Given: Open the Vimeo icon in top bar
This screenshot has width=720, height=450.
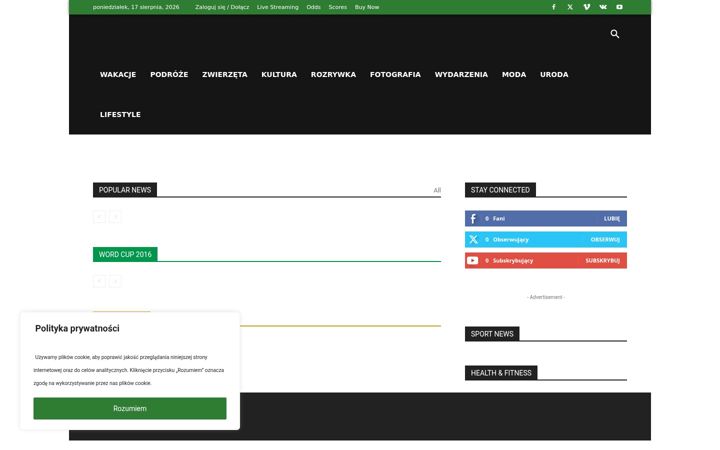Looking at the screenshot, I should pos(586,7).
